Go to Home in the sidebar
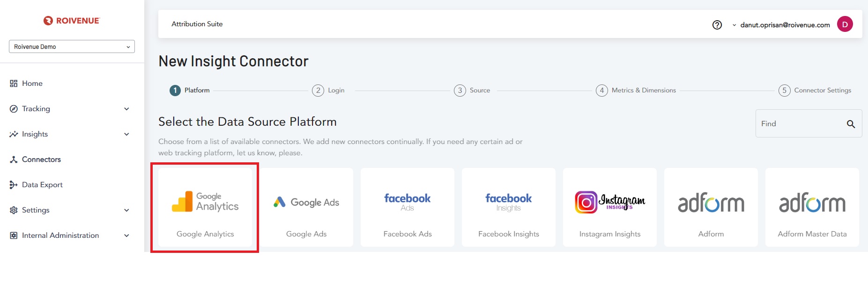This screenshot has height=304, width=868. 32,84
